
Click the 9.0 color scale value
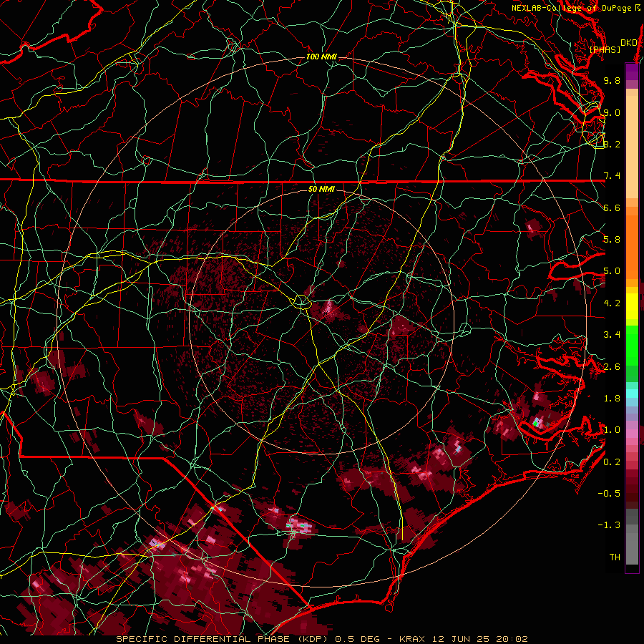pos(612,112)
